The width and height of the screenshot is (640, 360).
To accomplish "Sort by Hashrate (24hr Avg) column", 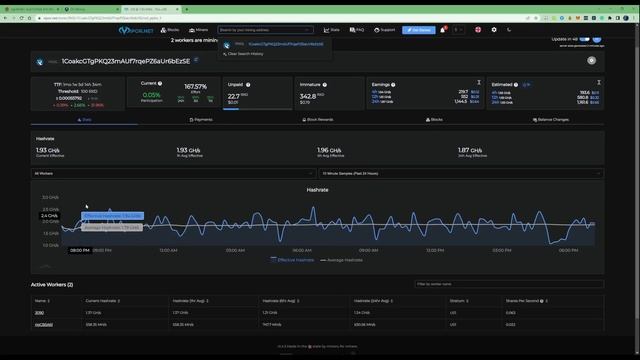I will point(373,301).
